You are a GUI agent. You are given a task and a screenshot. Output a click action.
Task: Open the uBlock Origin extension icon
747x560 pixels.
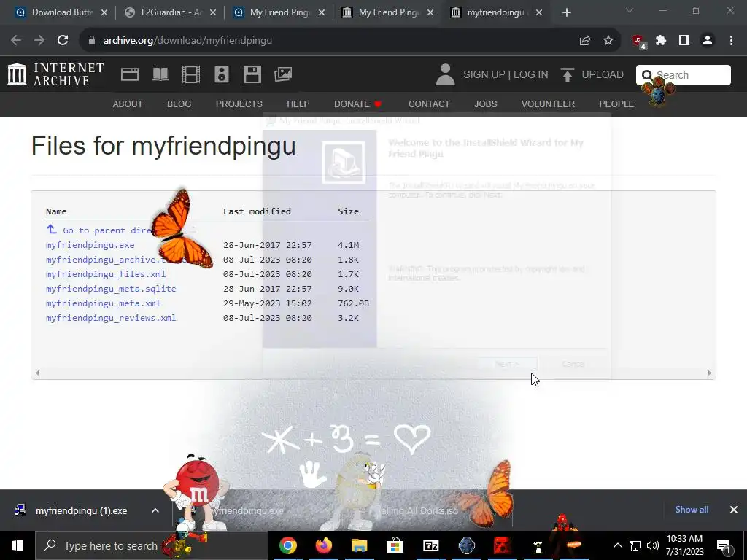639,42
